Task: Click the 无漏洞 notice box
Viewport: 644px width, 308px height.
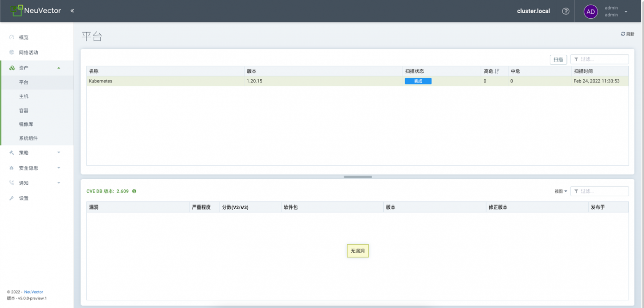Action: pyautogui.click(x=358, y=251)
